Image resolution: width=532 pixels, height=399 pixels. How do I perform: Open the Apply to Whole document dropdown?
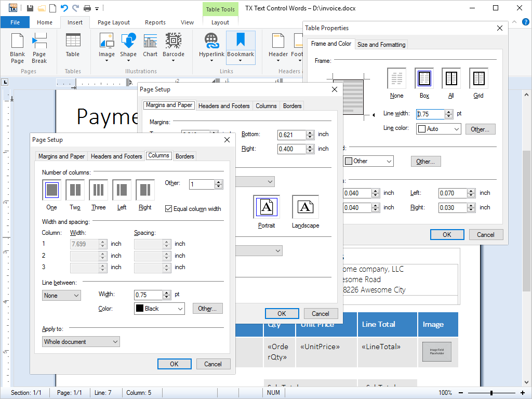coord(81,341)
